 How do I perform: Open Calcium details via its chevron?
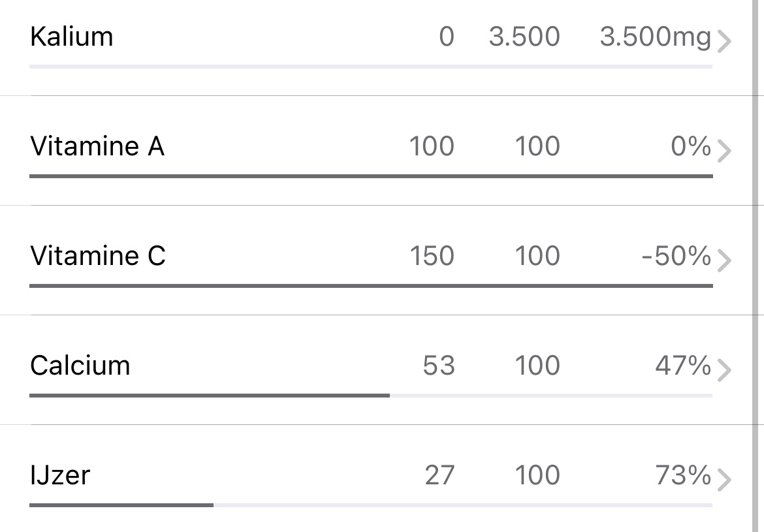[x=724, y=371]
